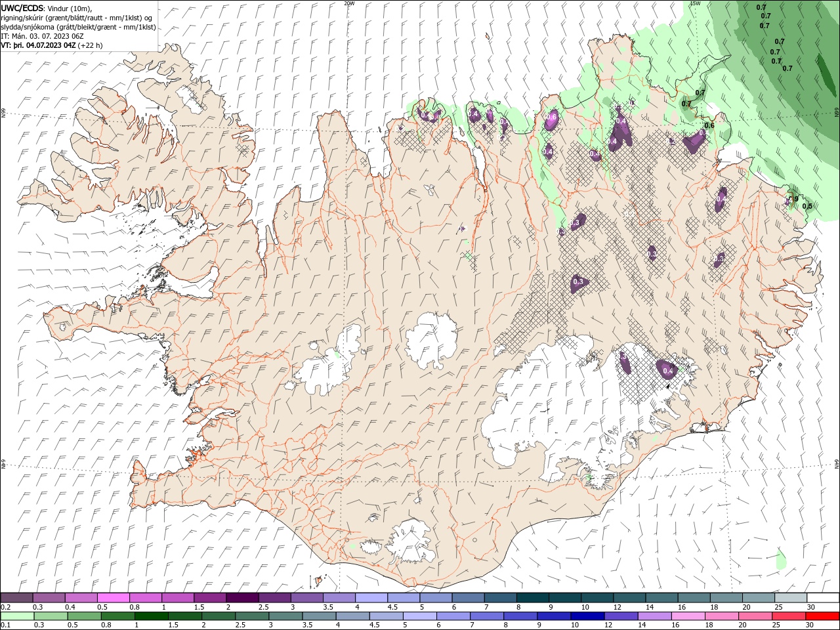Pick the bright pink swatch above the upper row's 0.5
The image size is (840, 630).
tap(113, 598)
